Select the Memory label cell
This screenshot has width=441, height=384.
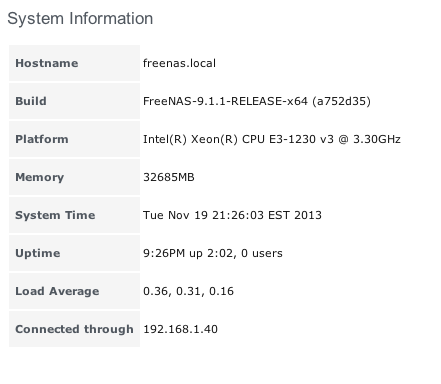[74, 177]
